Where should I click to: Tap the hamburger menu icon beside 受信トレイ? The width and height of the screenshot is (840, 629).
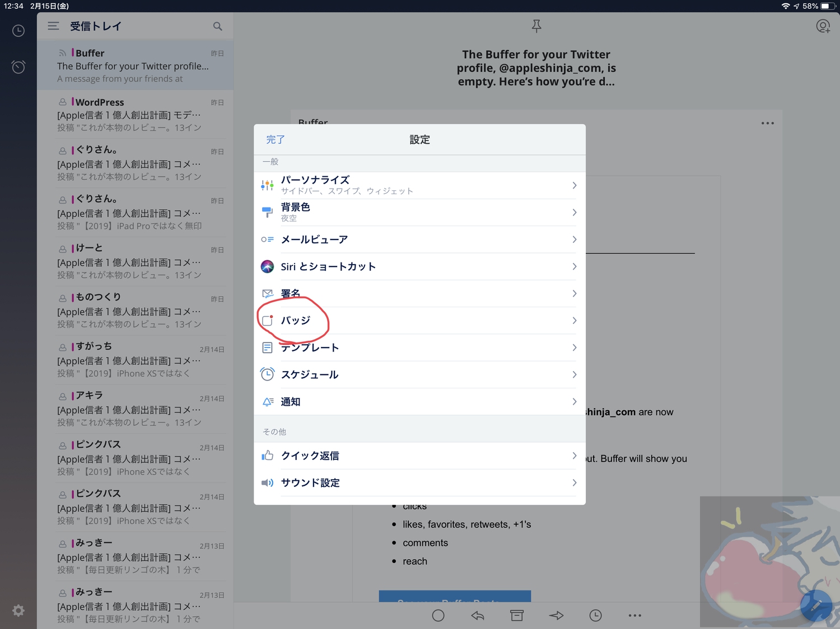[x=53, y=26]
